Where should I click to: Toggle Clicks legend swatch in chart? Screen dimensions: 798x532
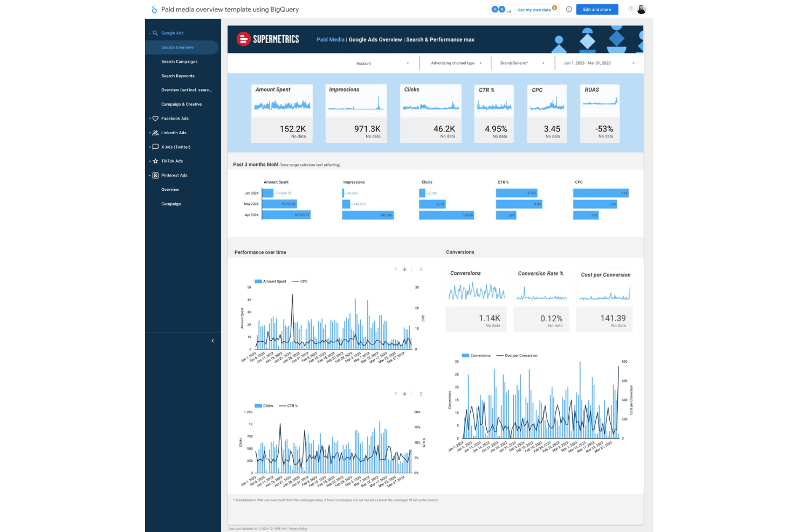258,406
